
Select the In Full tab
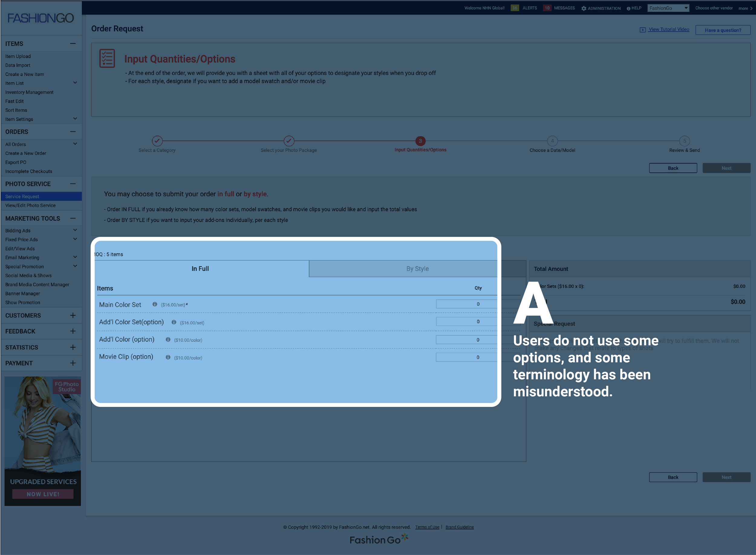[200, 269]
